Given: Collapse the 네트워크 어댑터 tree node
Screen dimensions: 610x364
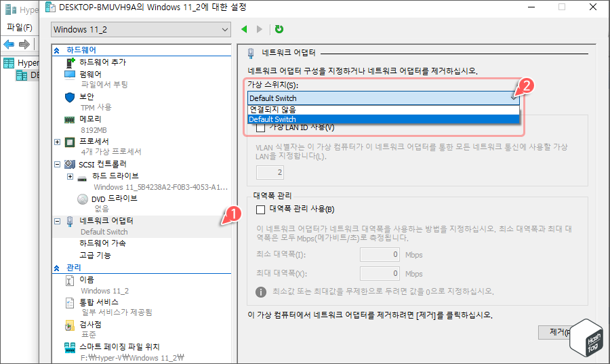Looking at the screenshot, I should 57,221.
